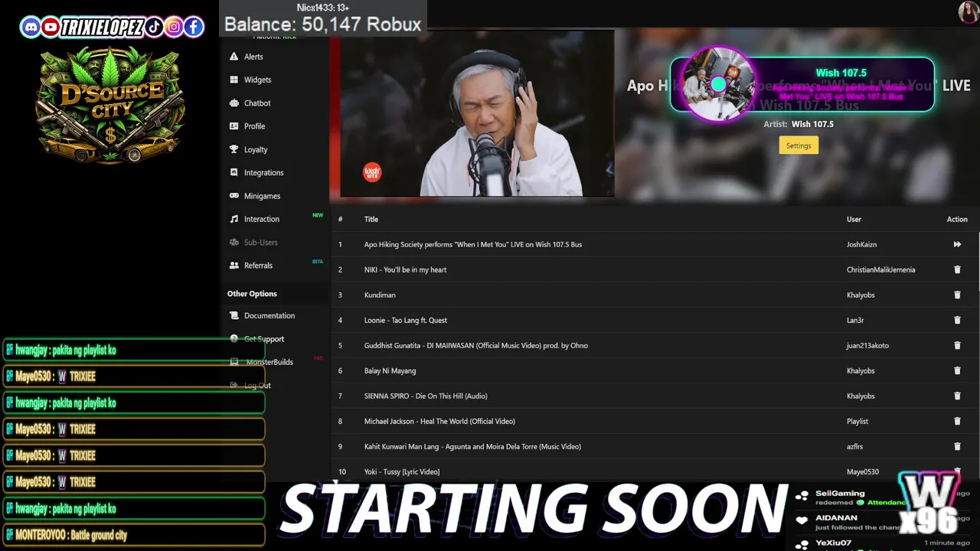Delete NIKI - You'll be in my heart
The image size is (980, 551).
(957, 269)
